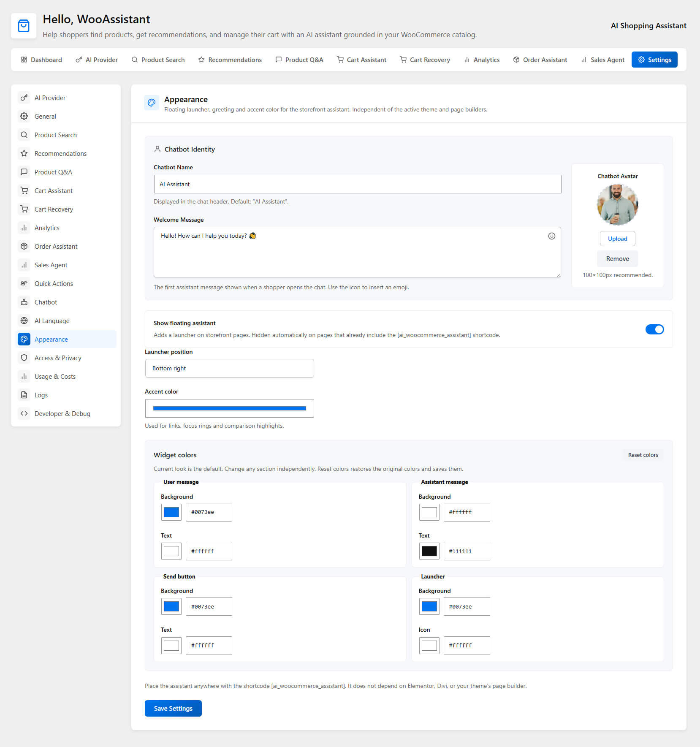Click Developer & Debug code icon
700x747 pixels.
[x=24, y=413]
